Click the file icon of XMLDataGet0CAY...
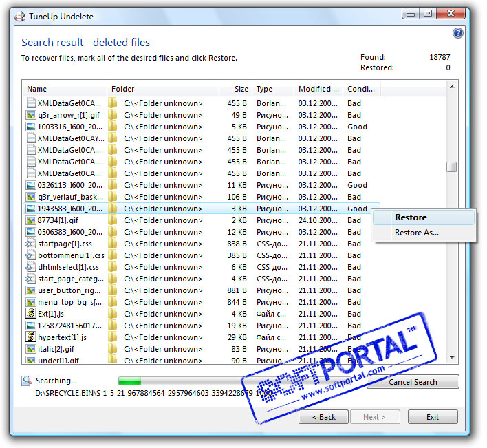The height and width of the screenshot is (448, 487). (30, 138)
